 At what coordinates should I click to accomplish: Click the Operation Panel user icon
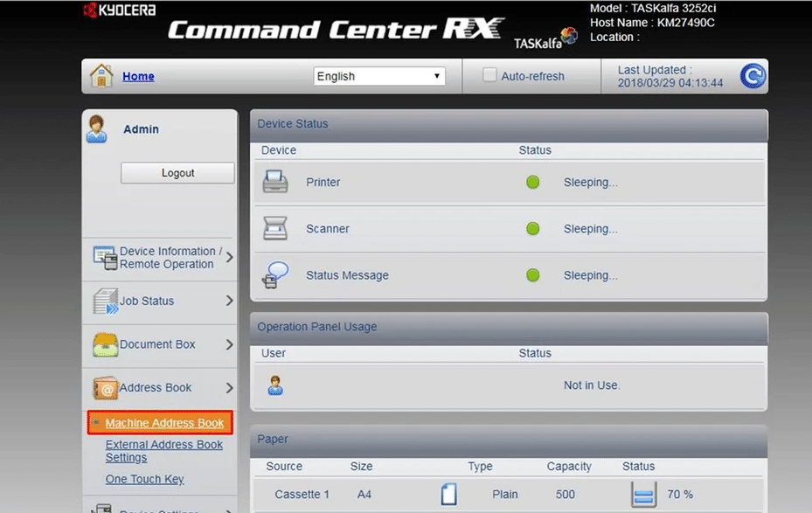coord(275,385)
